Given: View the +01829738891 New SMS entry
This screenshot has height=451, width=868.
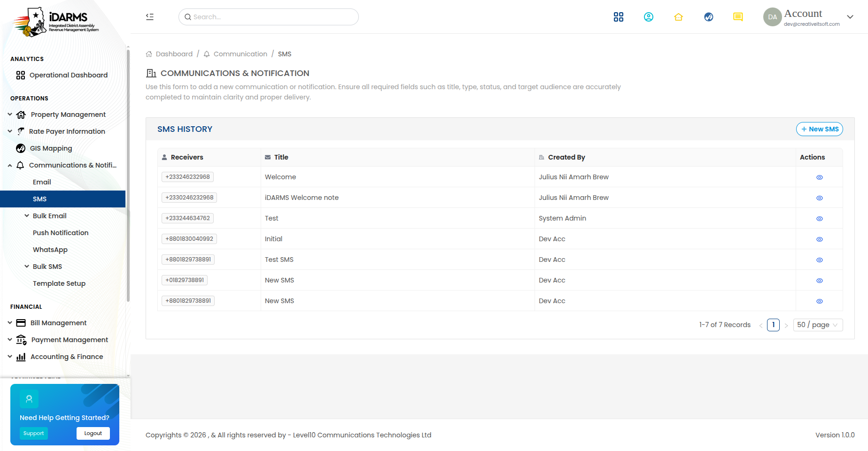Looking at the screenshot, I should click(x=820, y=281).
